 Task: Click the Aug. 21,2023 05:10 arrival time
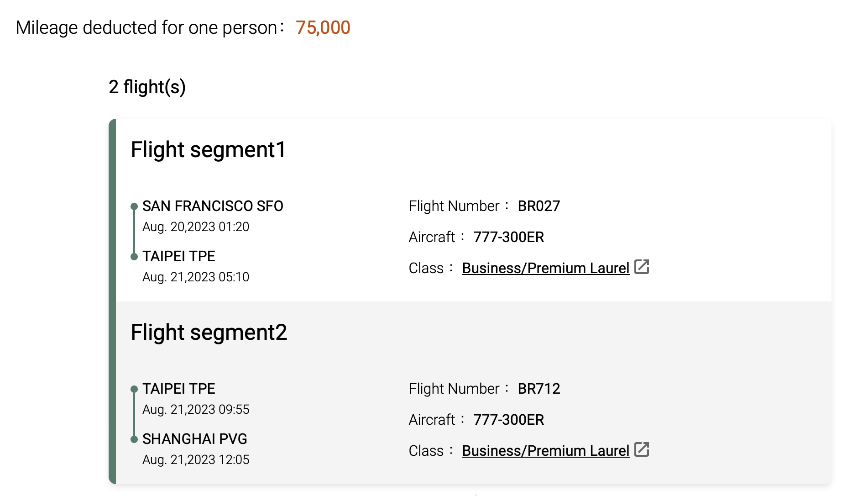196,277
